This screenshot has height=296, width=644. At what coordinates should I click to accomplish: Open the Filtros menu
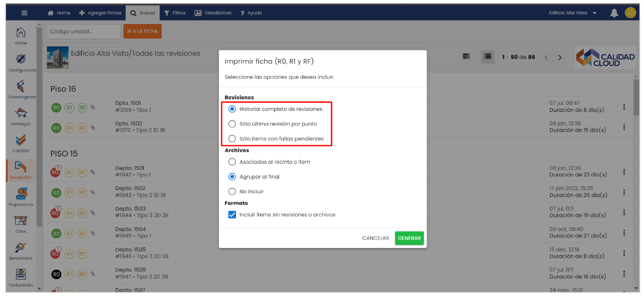pyautogui.click(x=175, y=13)
